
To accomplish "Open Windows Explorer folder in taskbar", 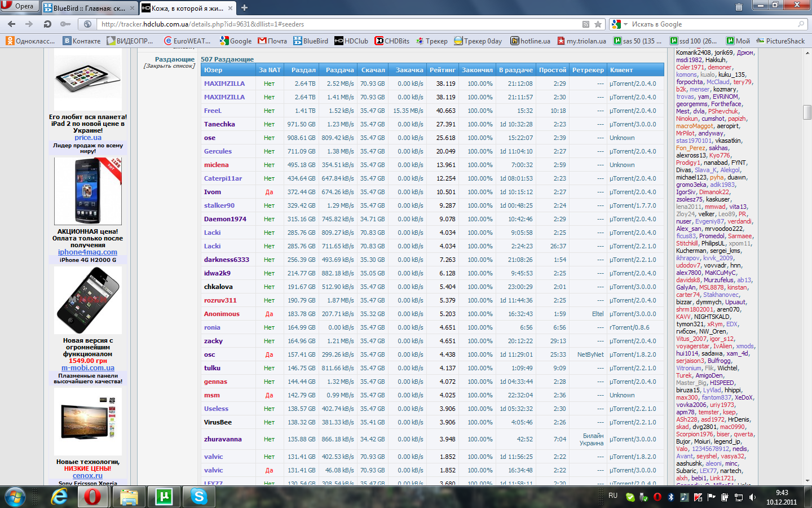I will [129, 497].
